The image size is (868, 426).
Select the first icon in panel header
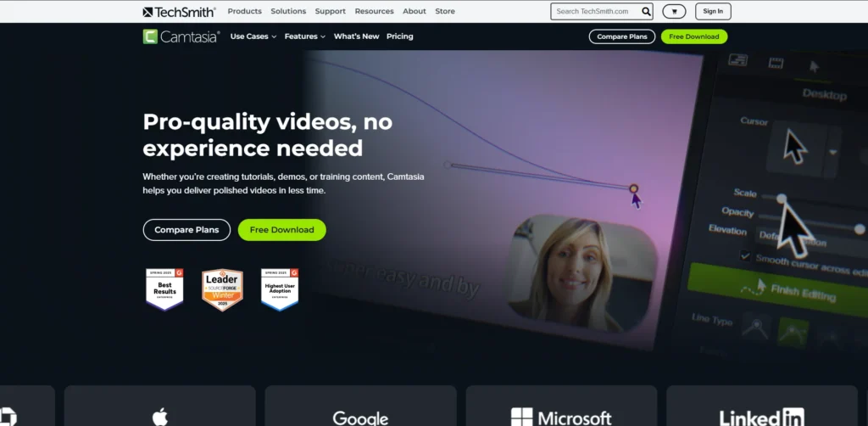[x=738, y=60]
